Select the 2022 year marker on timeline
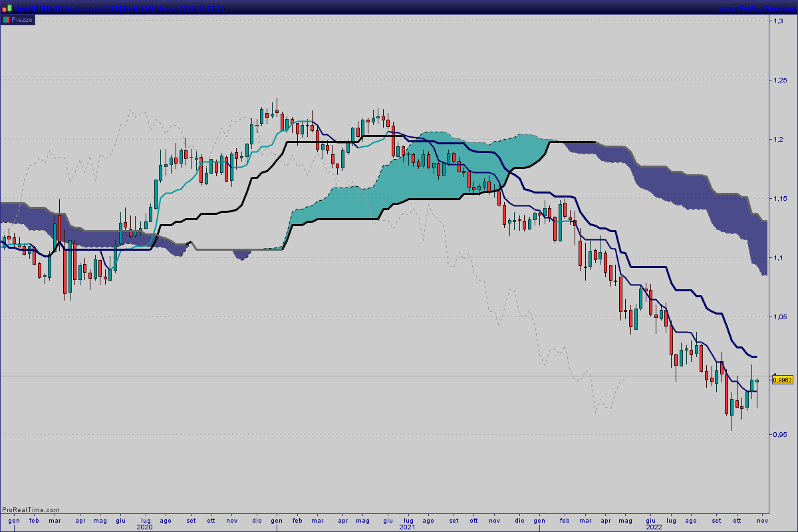The height and width of the screenshot is (532, 798). click(654, 527)
